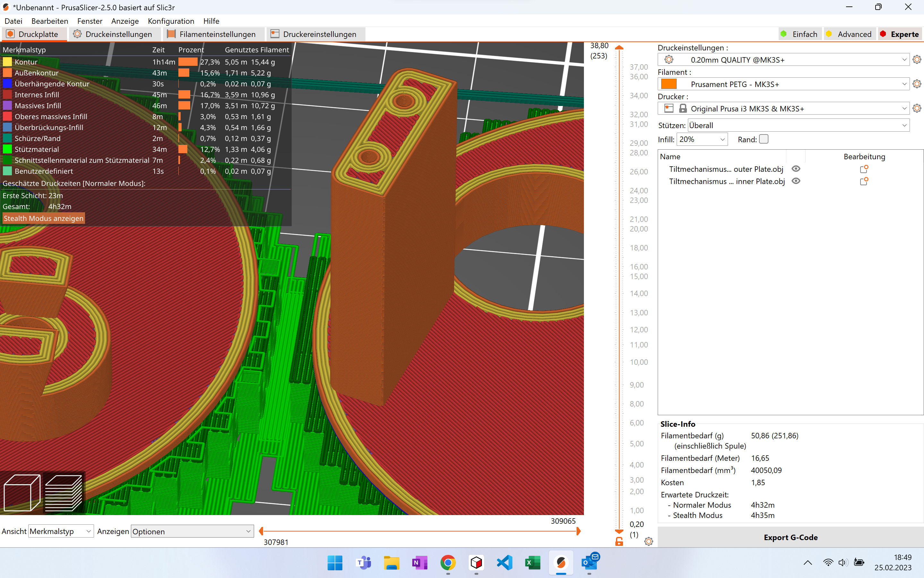Open File Explorer from taskbar
The image size is (924, 578).
[391, 563]
